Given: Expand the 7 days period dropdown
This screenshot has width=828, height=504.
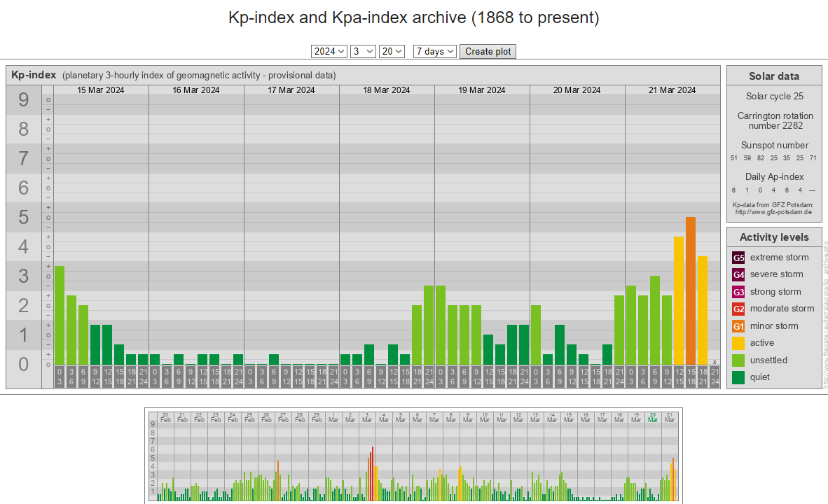Looking at the screenshot, I should click(434, 51).
